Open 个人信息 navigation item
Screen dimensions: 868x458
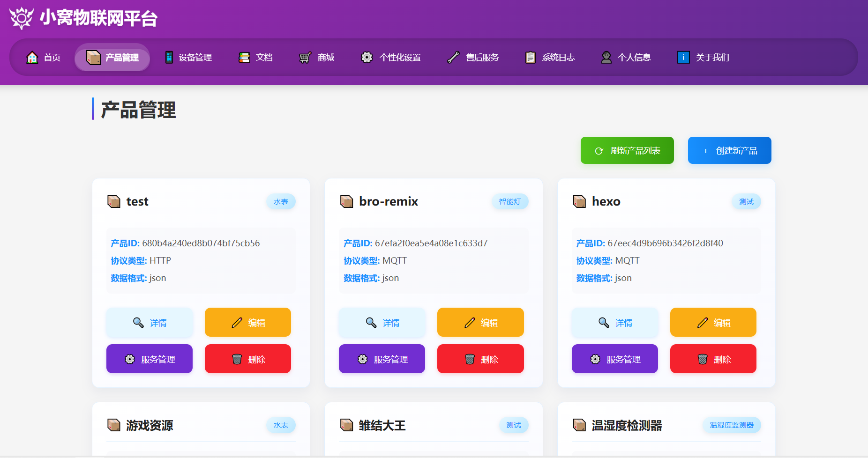pyautogui.click(x=626, y=57)
